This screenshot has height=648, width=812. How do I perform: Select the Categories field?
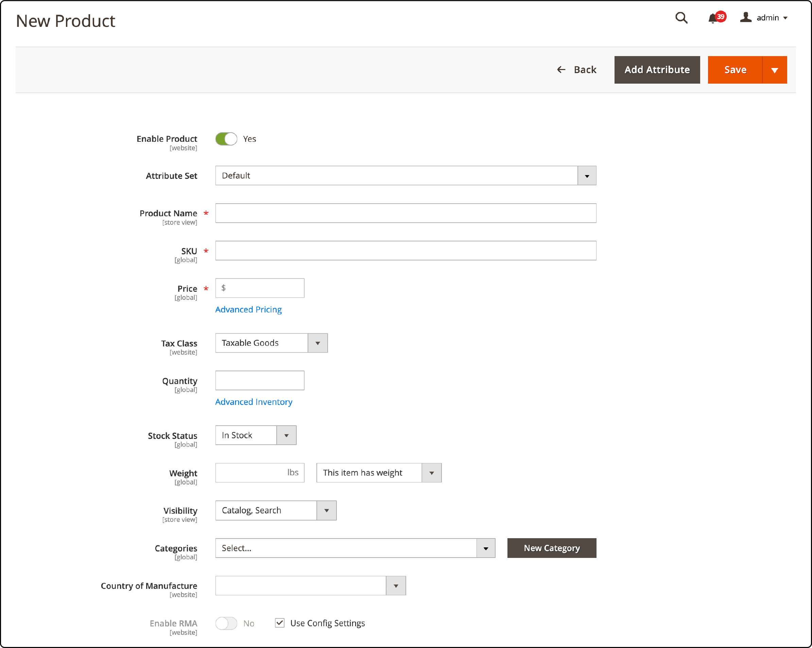click(355, 548)
